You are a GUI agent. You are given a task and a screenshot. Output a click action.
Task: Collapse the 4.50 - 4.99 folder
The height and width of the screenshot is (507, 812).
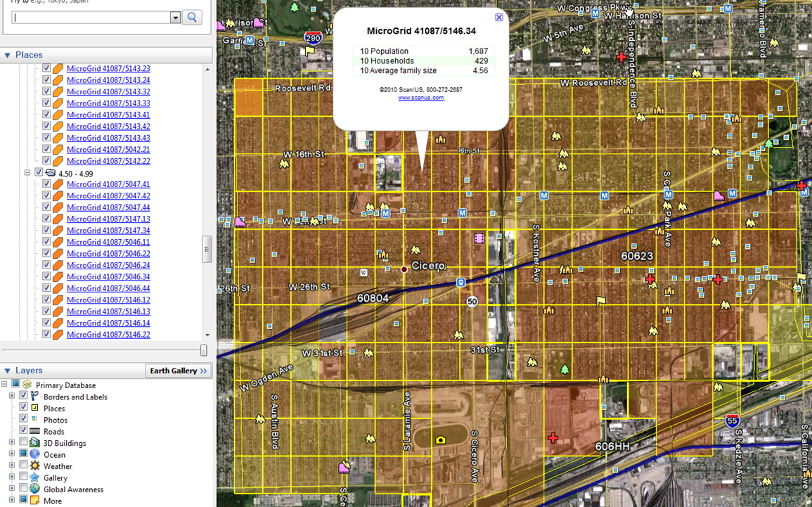(27, 172)
